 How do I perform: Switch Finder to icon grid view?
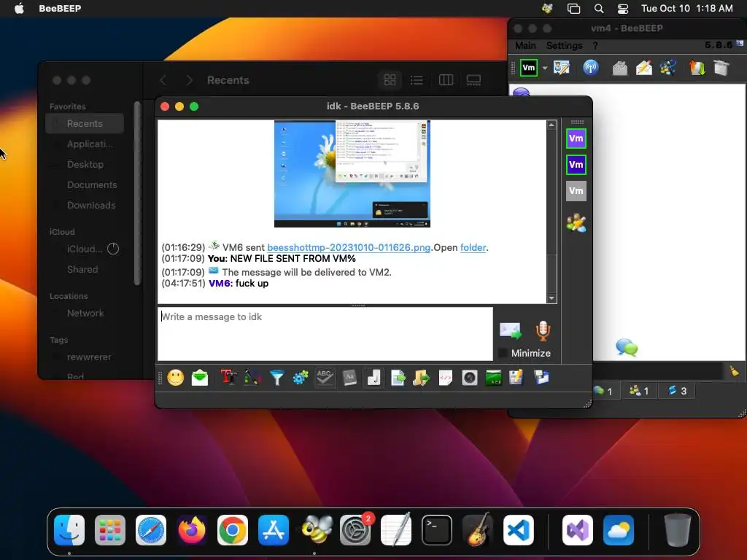pos(390,80)
